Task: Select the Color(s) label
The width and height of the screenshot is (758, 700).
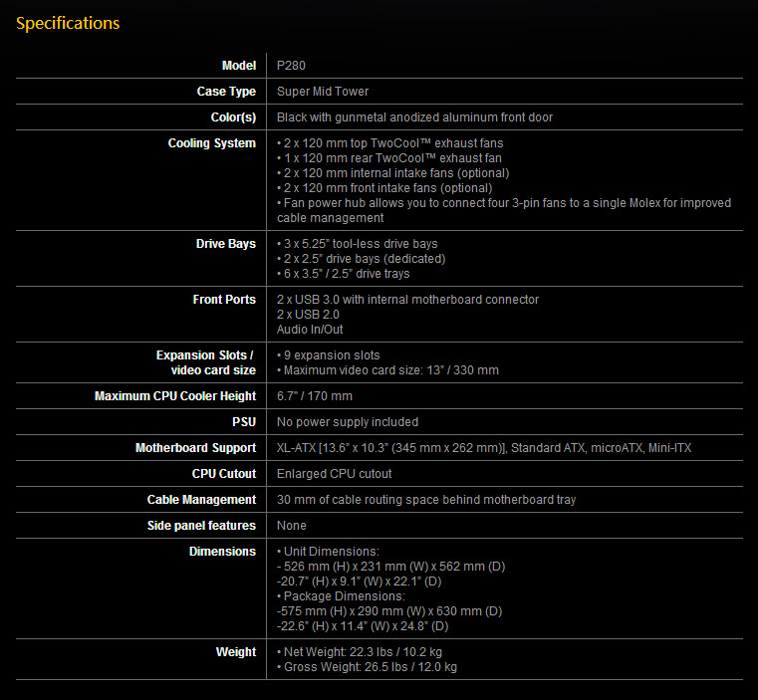Action: (233, 117)
